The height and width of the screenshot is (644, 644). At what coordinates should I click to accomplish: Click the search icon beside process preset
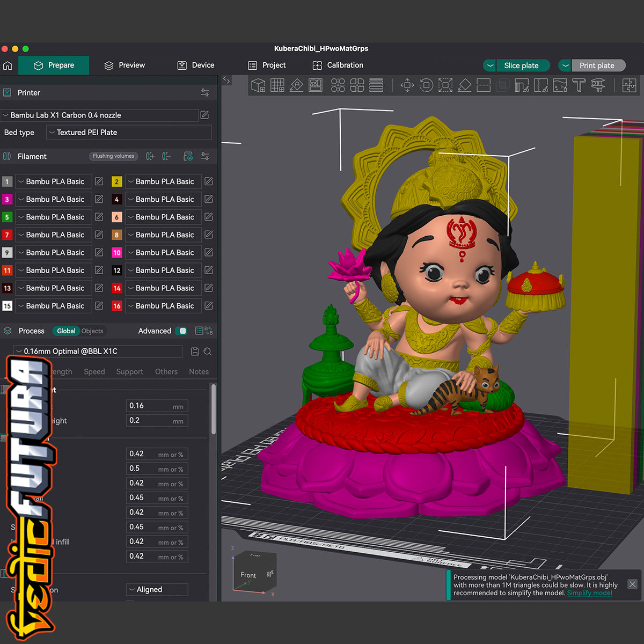208,352
